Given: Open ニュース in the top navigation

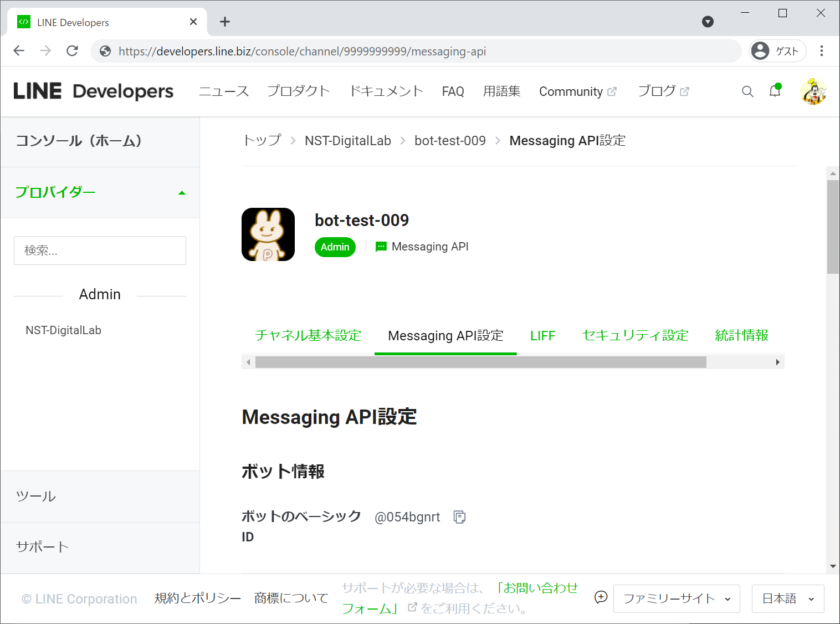Looking at the screenshot, I should click(x=224, y=91).
